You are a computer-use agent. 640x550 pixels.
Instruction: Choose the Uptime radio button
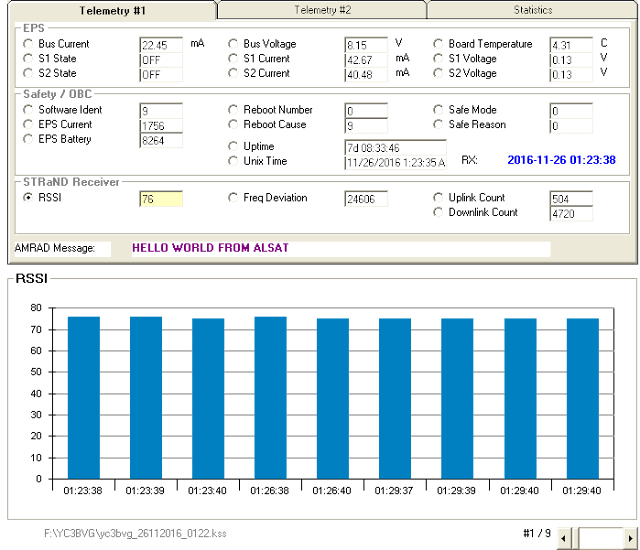[x=233, y=146]
